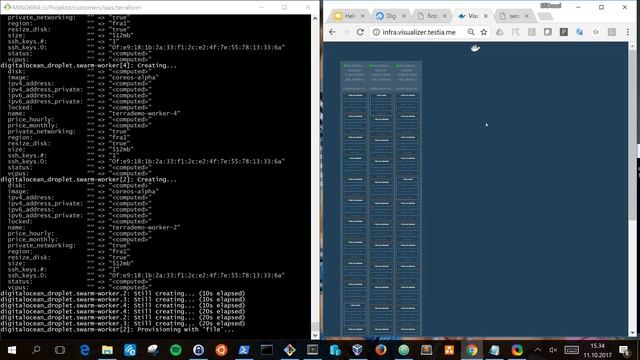The width and height of the screenshot is (640, 360).
Task: Click the clock showing 15.34 in tray
Action: (598, 346)
